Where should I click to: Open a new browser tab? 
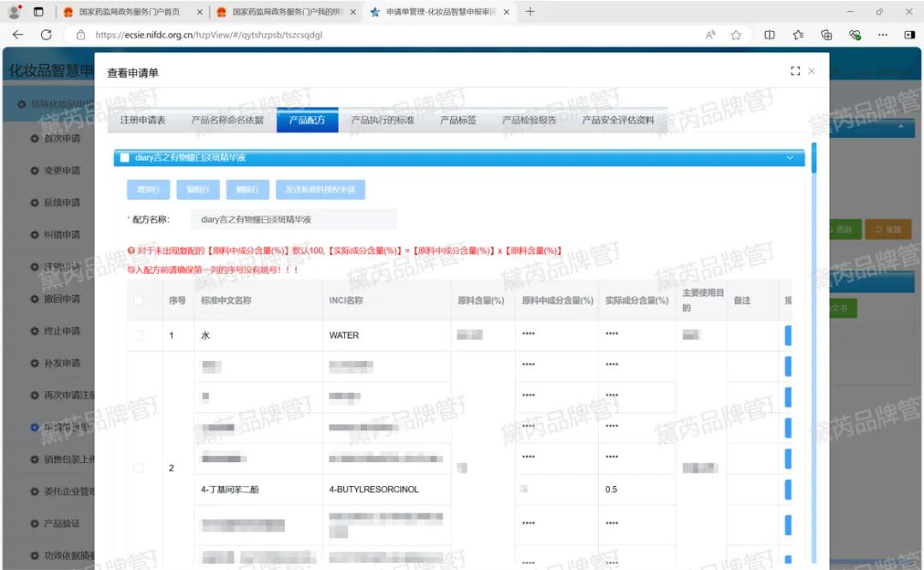point(530,12)
